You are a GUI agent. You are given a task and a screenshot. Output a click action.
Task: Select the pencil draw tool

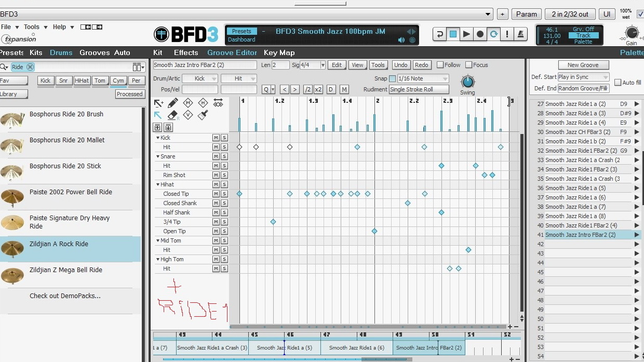173,103
